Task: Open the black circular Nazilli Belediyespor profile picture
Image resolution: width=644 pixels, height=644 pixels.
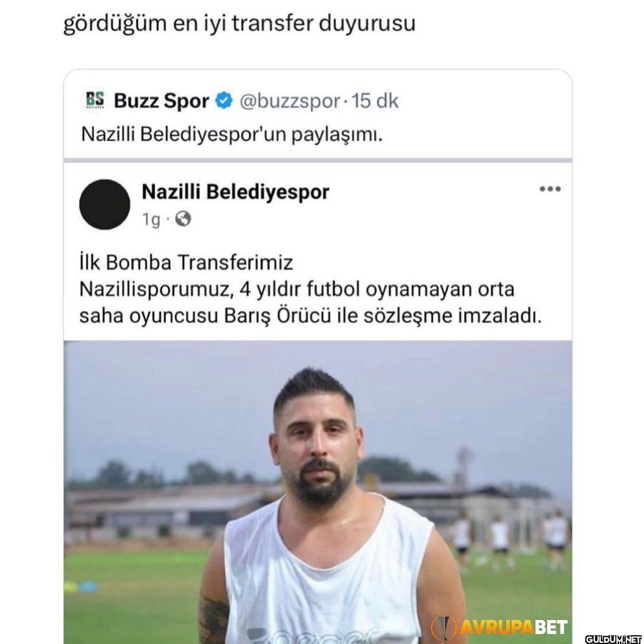Action: (x=105, y=204)
